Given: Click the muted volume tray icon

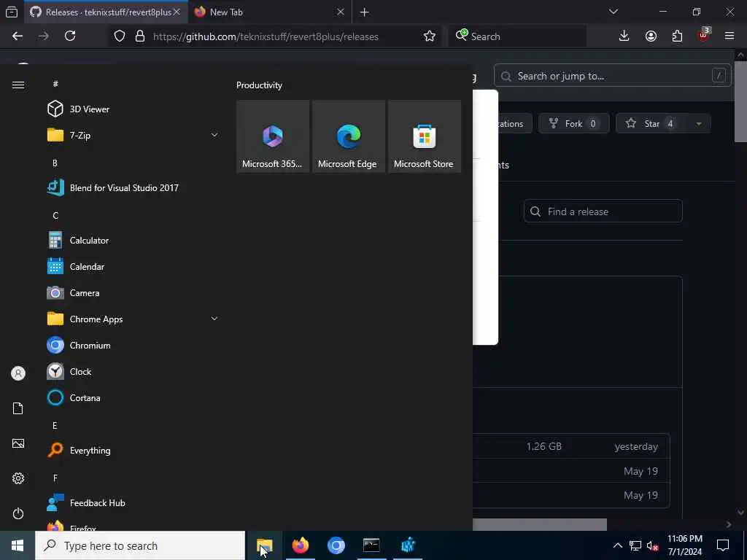Looking at the screenshot, I should pos(653,545).
